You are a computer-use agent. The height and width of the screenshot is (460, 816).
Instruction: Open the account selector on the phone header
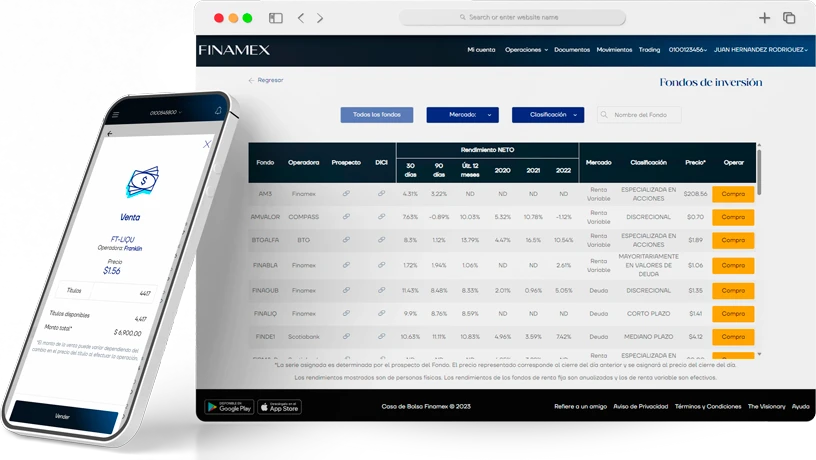(165, 112)
